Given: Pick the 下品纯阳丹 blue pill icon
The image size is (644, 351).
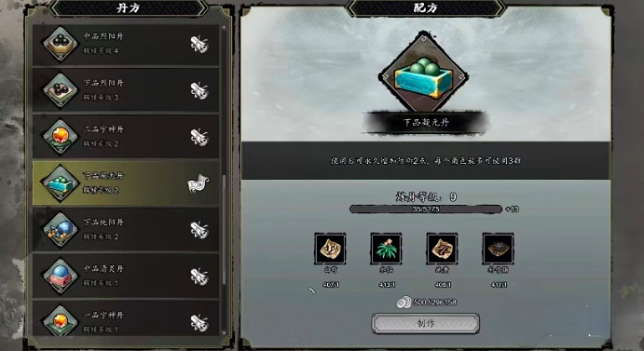Looking at the screenshot, I should coord(60,229).
